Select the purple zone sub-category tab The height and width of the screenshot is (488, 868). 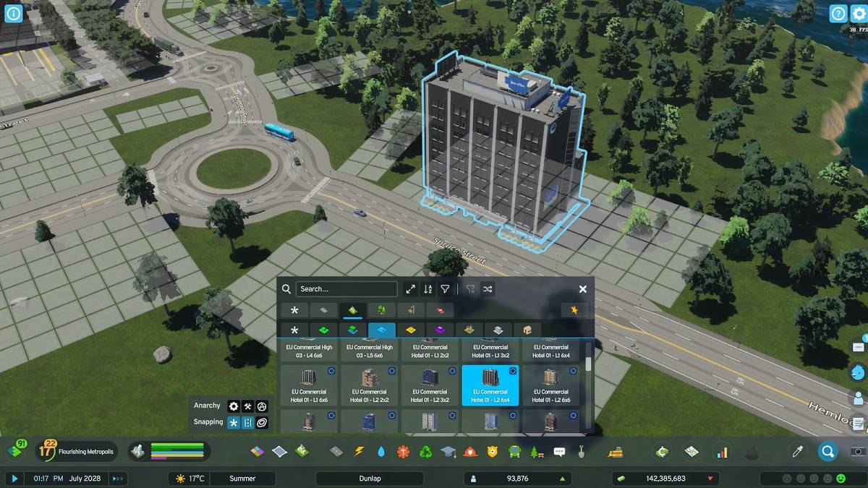pyautogui.click(x=439, y=330)
